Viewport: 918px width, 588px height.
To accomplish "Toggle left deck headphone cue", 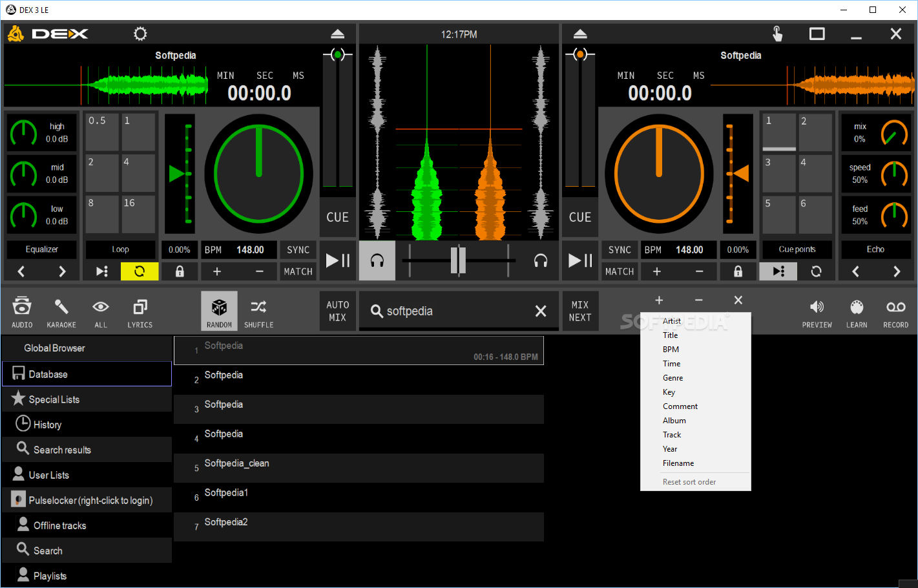I will coord(377,260).
